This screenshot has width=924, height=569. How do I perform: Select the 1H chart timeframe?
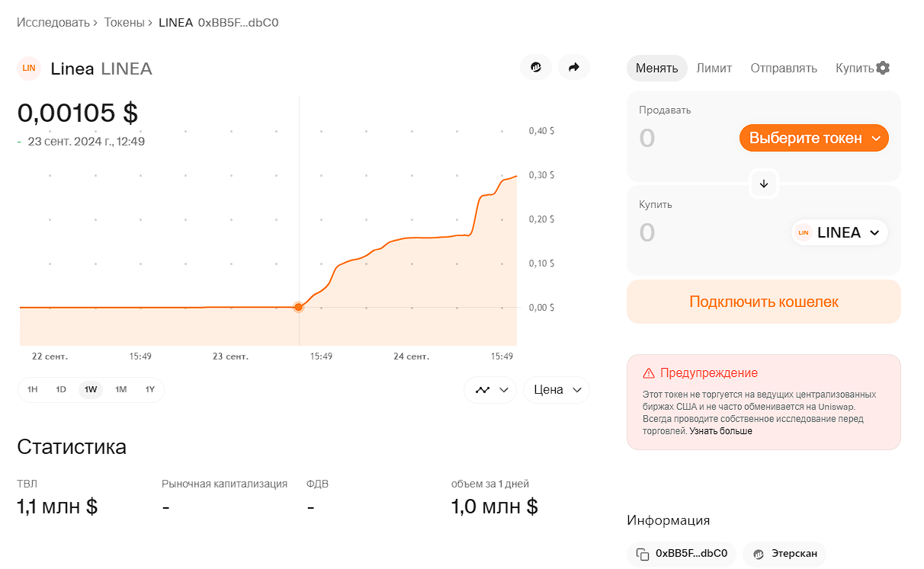(x=32, y=389)
